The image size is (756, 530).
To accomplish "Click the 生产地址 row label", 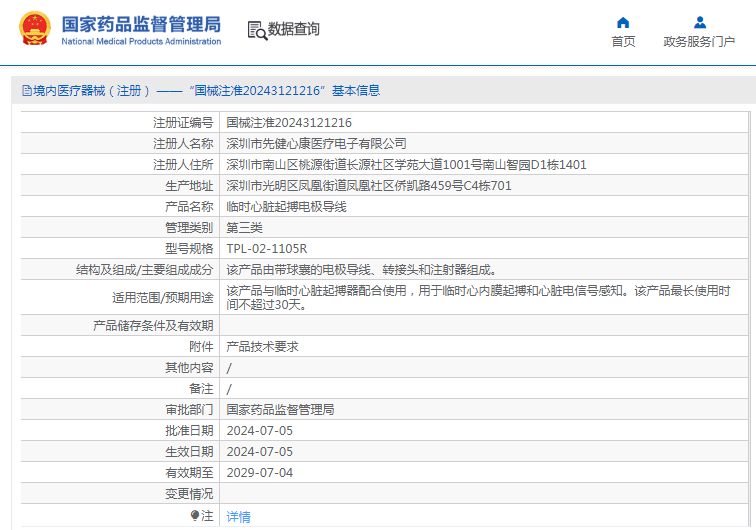I will click(x=189, y=186).
